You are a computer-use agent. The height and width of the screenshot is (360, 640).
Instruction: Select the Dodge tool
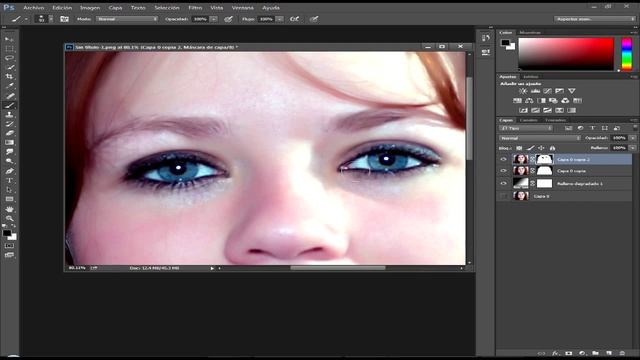click(x=9, y=161)
